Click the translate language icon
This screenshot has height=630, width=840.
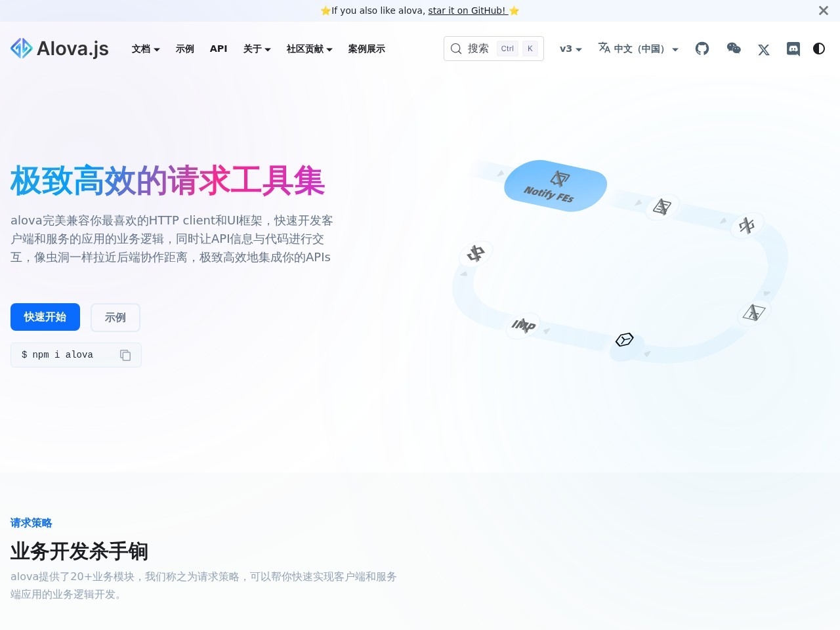[604, 48]
